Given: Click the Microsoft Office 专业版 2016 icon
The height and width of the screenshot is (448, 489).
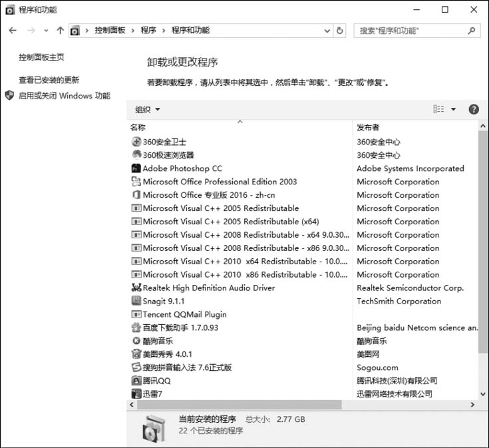Looking at the screenshot, I should coord(136,194).
